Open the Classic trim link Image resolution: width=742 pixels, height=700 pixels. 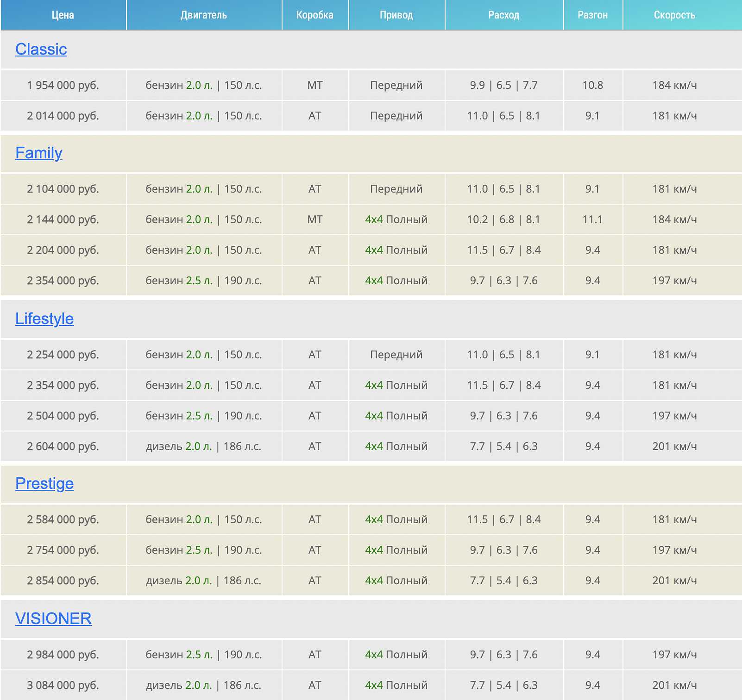click(x=41, y=50)
